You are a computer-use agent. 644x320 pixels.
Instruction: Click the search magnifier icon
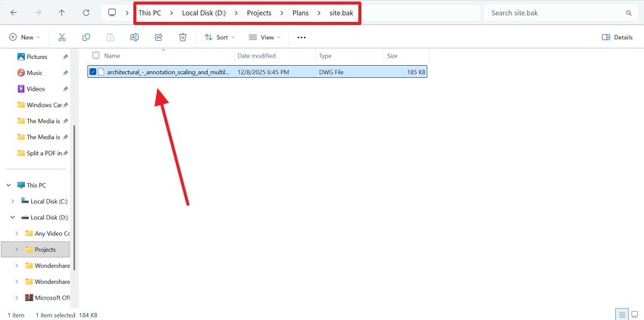click(x=628, y=13)
